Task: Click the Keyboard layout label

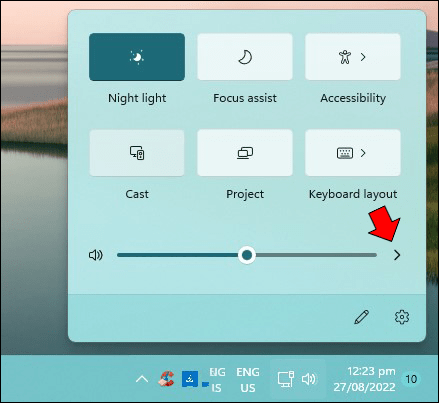Action: click(353, 194)
